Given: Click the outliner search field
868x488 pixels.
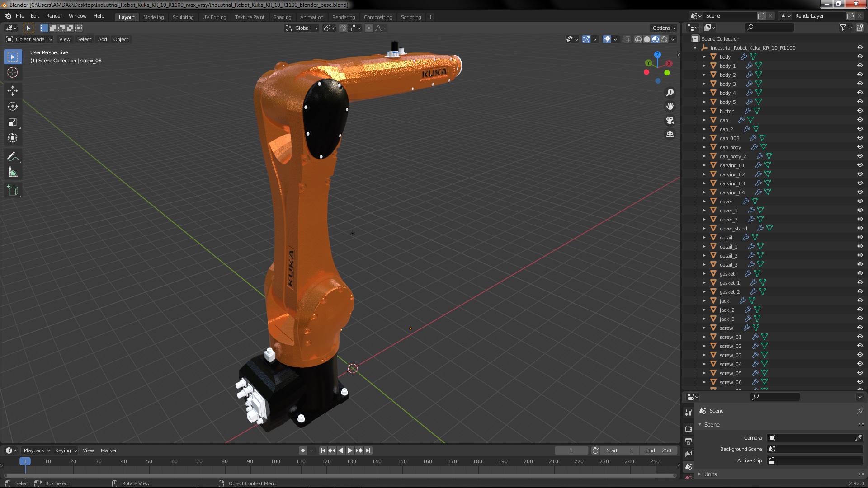Looking at the screenshot, I should [x=769, y=28].
